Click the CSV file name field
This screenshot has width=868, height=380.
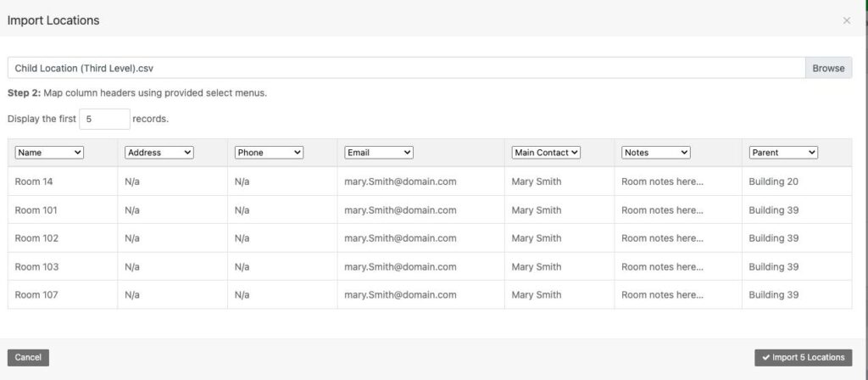click(405, 68)
